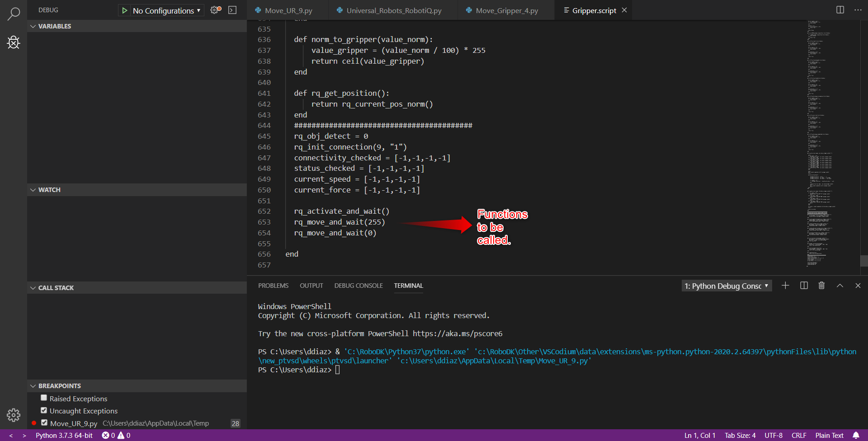Switch to the DEBUG CONSOLE panel tab

click(358, 286)
